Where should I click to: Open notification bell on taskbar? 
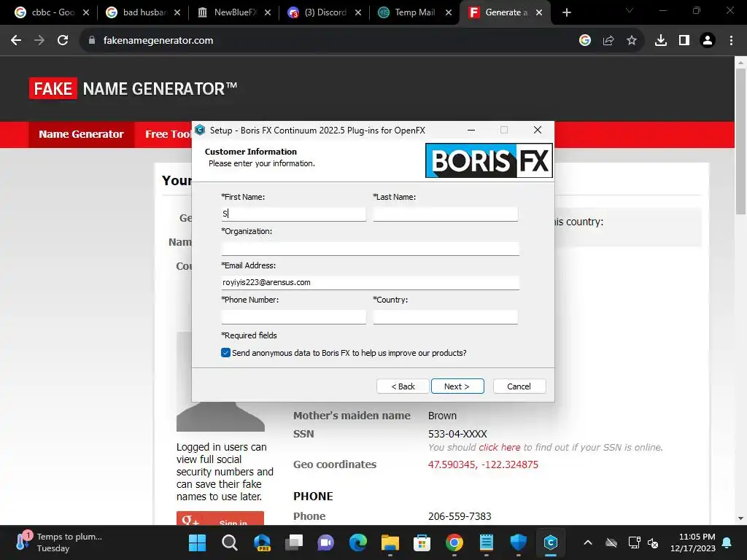727,542
